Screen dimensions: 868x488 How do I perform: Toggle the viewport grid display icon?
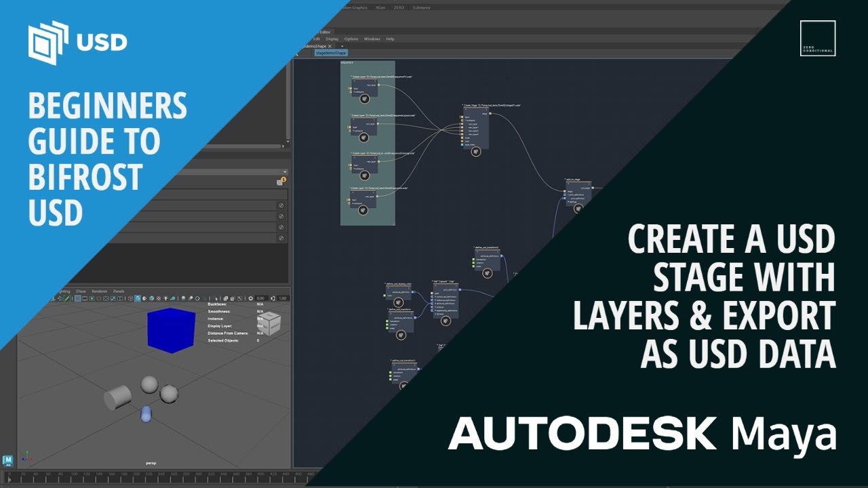pos(77,298)
